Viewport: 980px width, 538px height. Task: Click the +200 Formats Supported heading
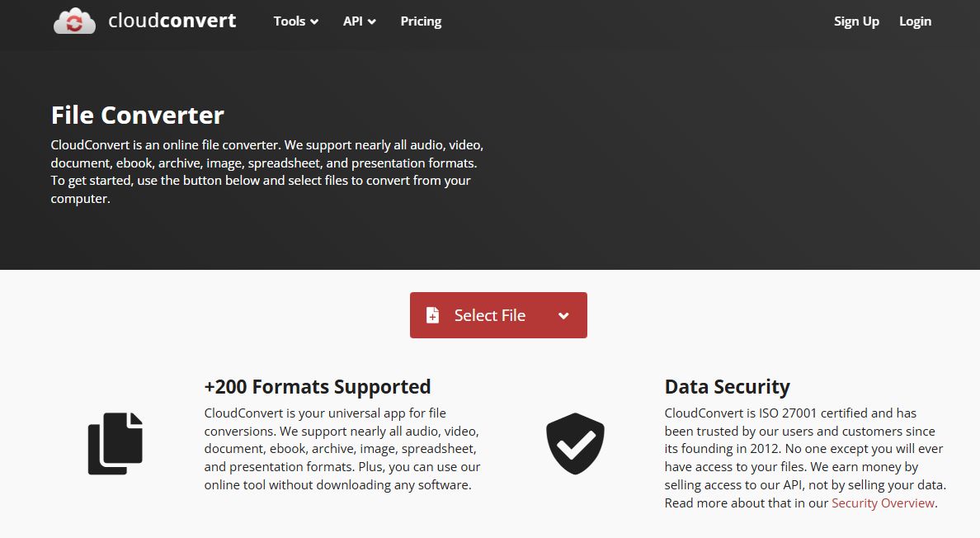tap(318, 387)
